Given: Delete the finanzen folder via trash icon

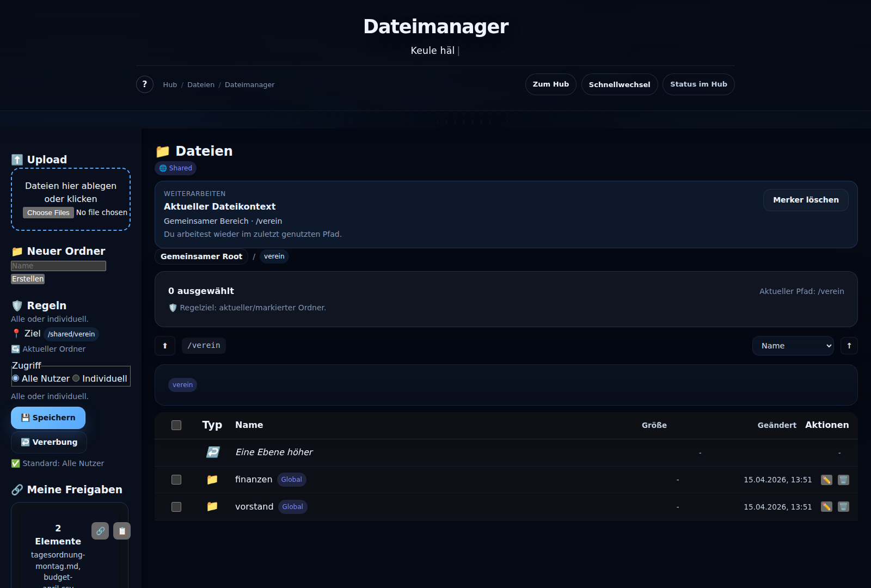Looking at the screenshot, I should pyautogui.click(x=843, y=480).
